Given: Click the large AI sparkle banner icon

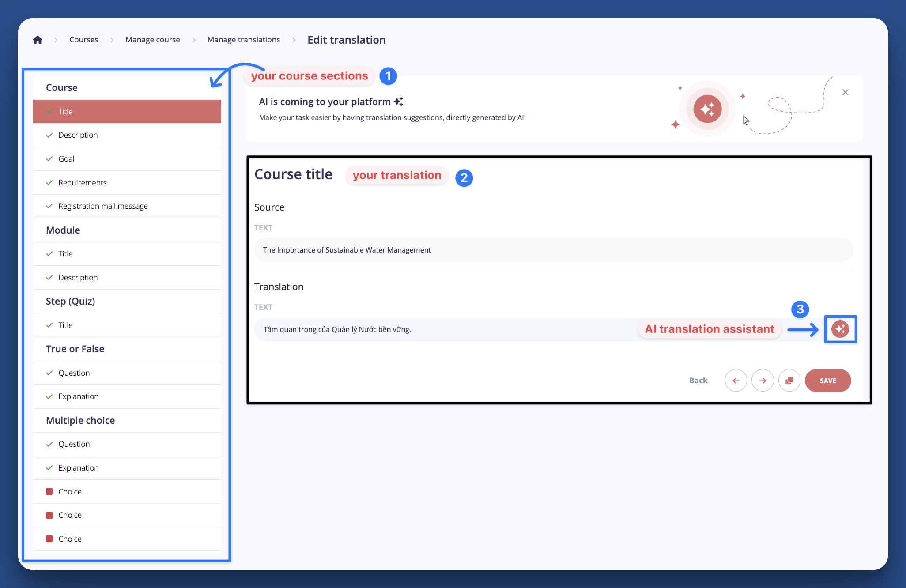Looking at the screenshot, I should coord(707,109).
